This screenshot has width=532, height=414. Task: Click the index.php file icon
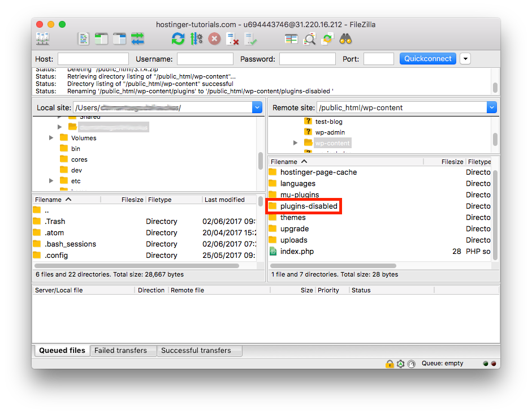coord(273,252)
